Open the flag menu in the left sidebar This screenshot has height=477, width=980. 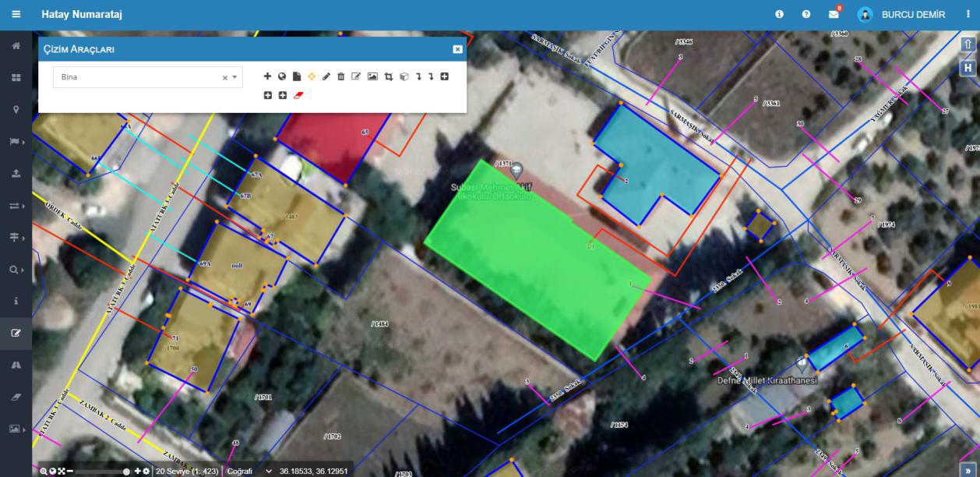[x=16, y=142]
